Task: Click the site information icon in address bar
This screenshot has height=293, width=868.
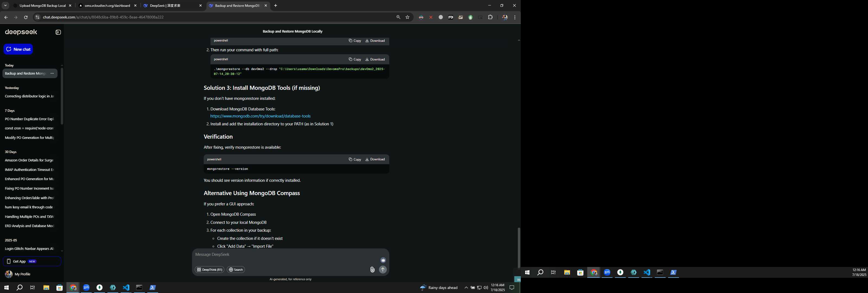Action: click(37, 17)
